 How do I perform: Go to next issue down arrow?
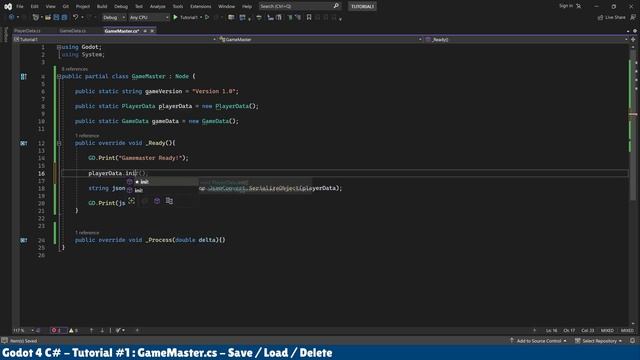[102, 331]
